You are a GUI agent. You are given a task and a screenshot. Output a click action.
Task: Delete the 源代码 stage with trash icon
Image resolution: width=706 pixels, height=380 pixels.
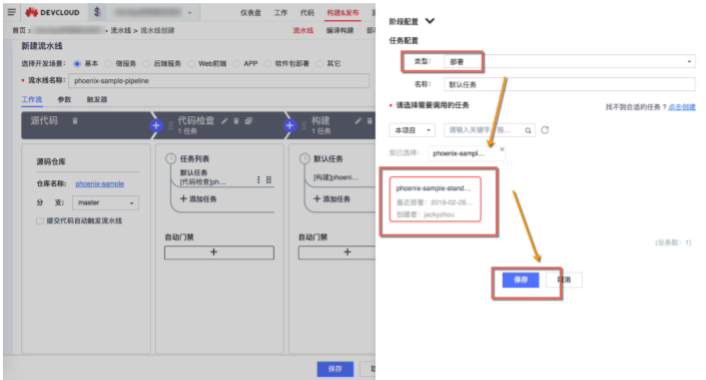tap(75, 121)
